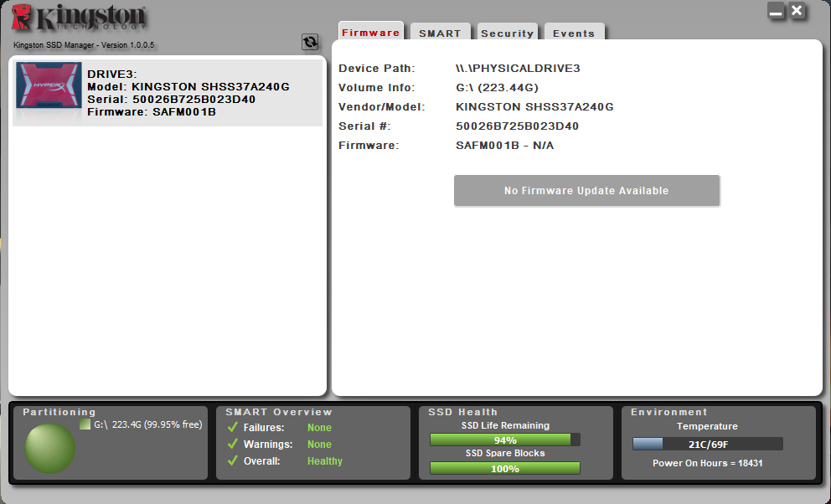Screen dimensions: 831x504
Task: Click the Vendor/Model KINGSTON SHSS37A240G value
Action: [x=534, y=107]
